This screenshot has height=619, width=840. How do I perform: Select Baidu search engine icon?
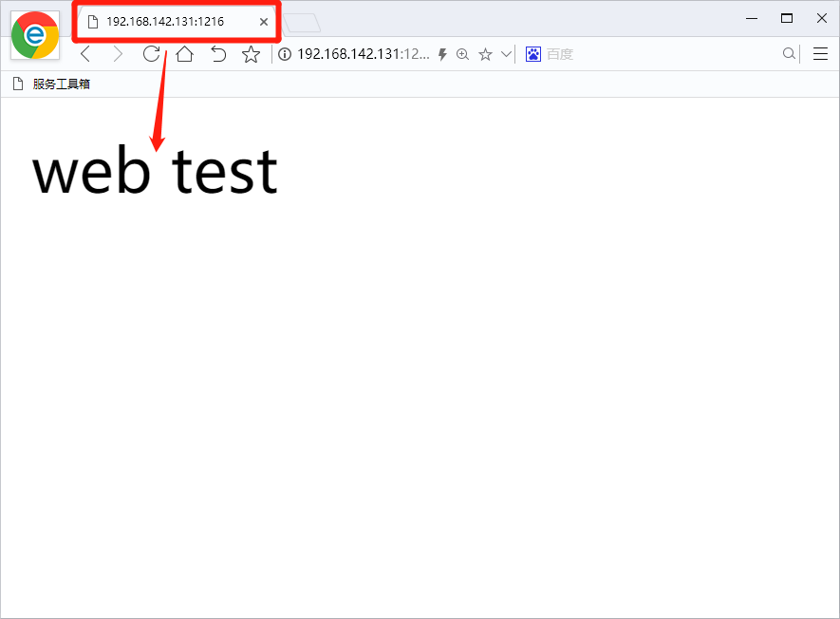[533, 54]
